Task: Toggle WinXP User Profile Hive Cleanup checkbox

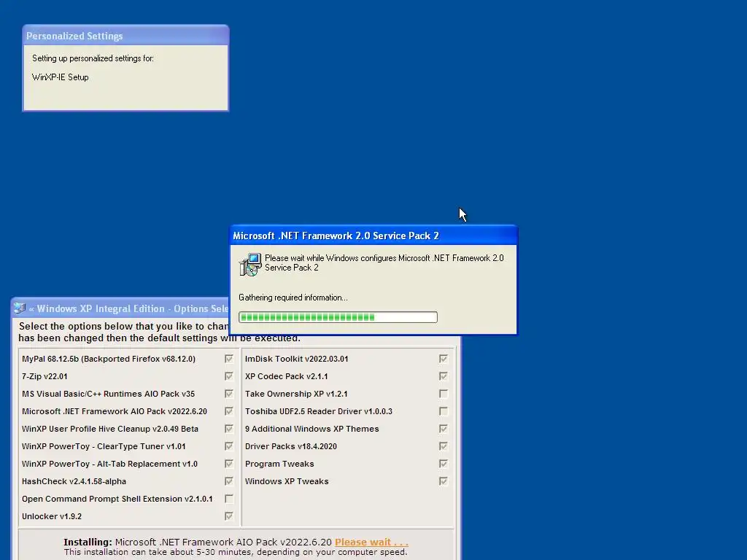Action: point(229,429)
